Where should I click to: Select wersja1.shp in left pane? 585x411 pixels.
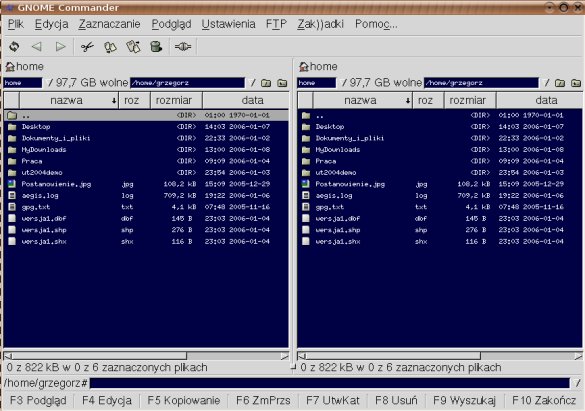point(146,230)
